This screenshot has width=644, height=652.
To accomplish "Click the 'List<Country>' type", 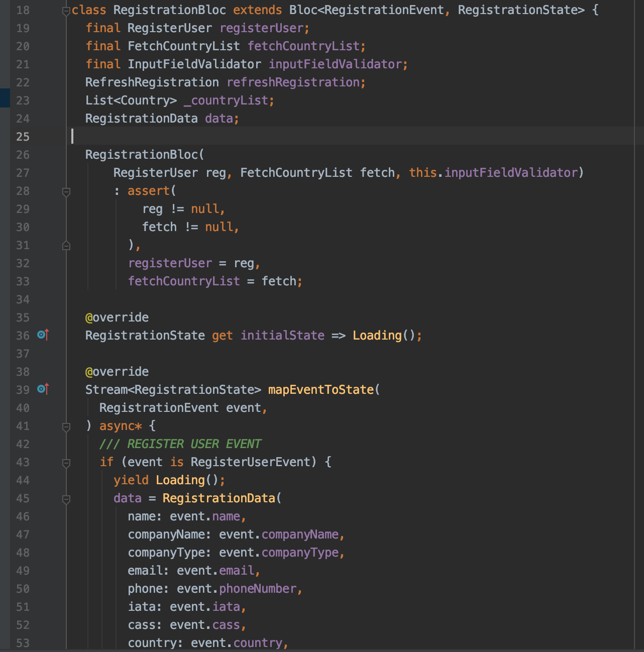I will pos(131,100).
